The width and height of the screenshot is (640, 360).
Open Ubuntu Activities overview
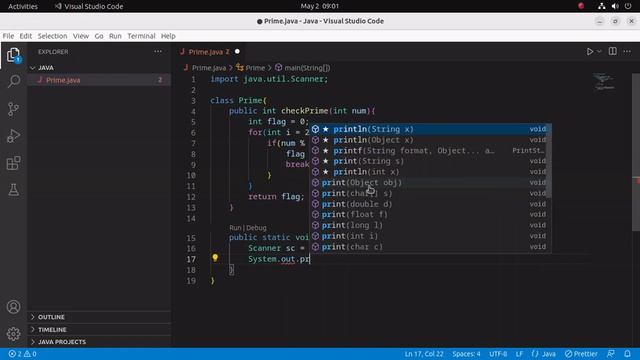pyautogui.click(x=23, y=6)
